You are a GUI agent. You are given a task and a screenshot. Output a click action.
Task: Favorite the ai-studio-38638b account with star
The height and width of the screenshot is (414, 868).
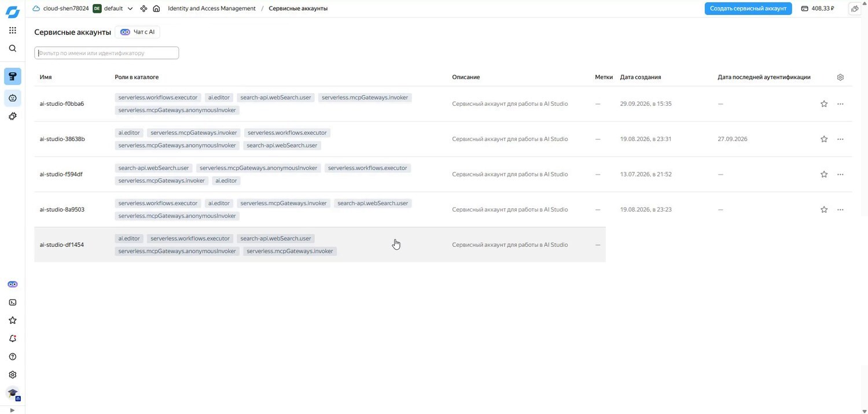(x=824, y=139)
